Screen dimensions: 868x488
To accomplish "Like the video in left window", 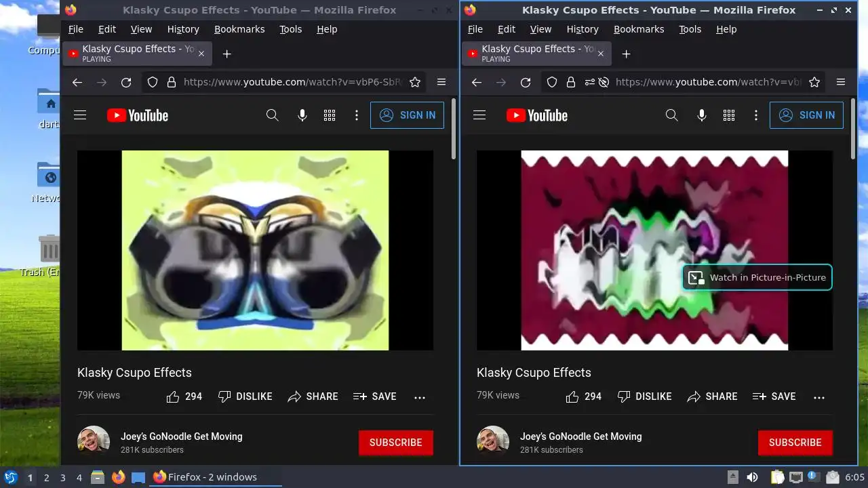I will tap(184, 396).
